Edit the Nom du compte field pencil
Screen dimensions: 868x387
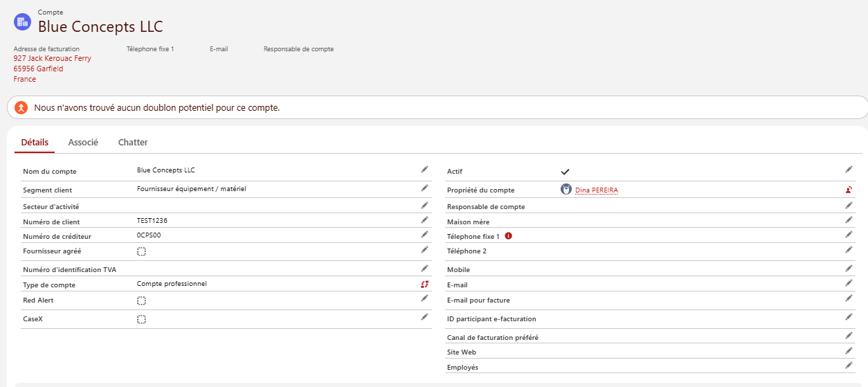click(424, 170)
